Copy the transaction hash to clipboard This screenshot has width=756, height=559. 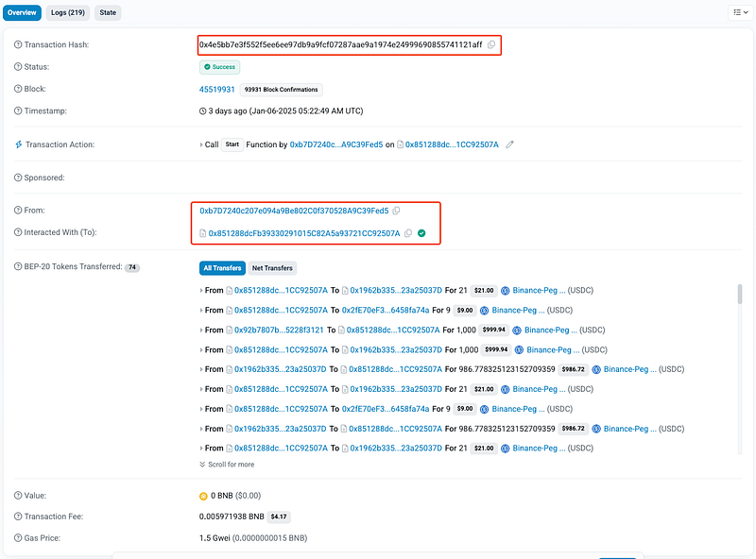click(491, 45)
